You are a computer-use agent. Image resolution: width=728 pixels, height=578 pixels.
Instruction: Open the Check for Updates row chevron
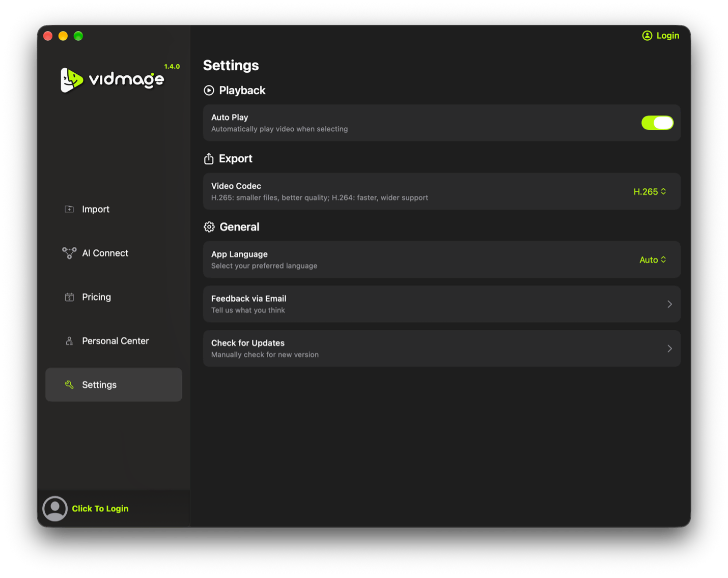[x=669, y=349]
